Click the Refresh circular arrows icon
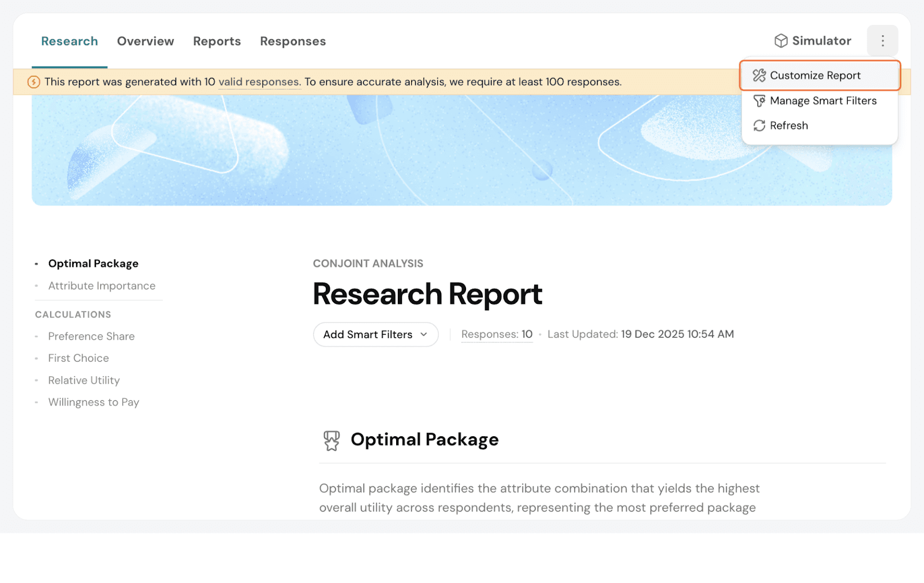The height and width of the screenshot is (583, 924). (x=759, y=126)
